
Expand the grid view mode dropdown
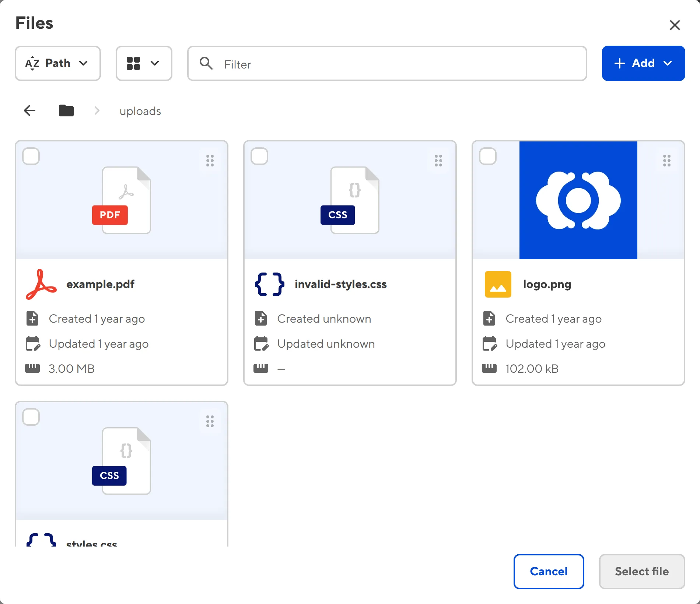coord(144,63)
